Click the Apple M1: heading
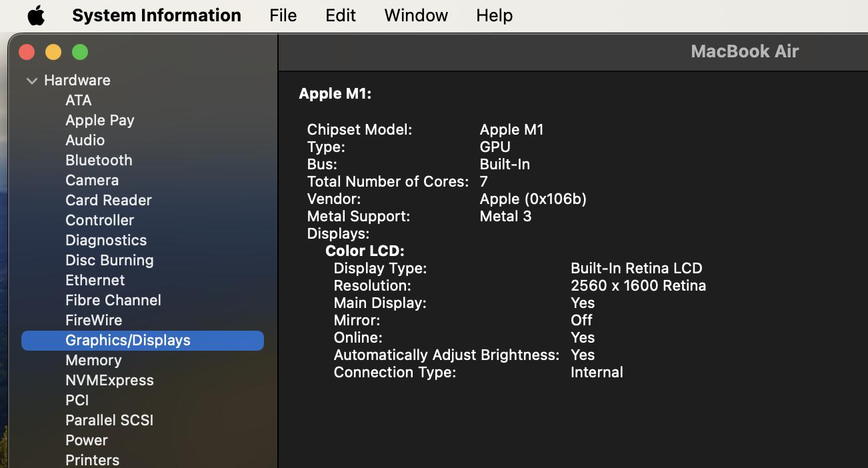The image size is (868, 468). click(335, 93)
